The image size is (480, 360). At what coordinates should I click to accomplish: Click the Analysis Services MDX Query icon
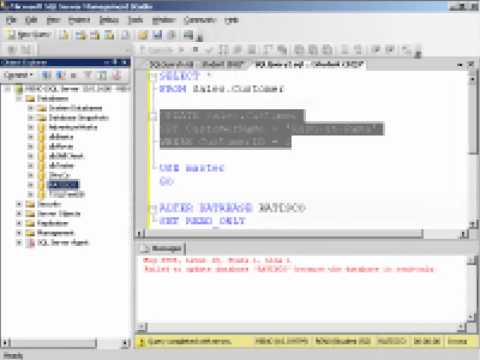pyautogui.click(x=80, y=35)
